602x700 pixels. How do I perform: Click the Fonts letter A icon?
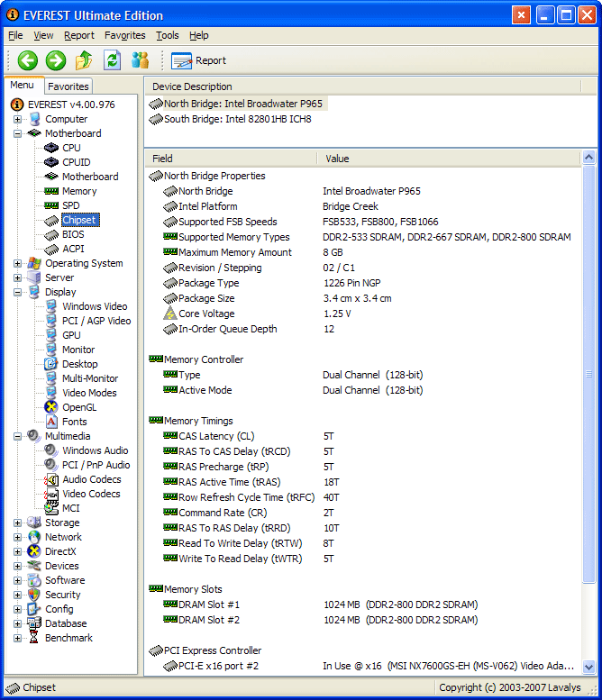pyautogui.click(x=51, y=422)
